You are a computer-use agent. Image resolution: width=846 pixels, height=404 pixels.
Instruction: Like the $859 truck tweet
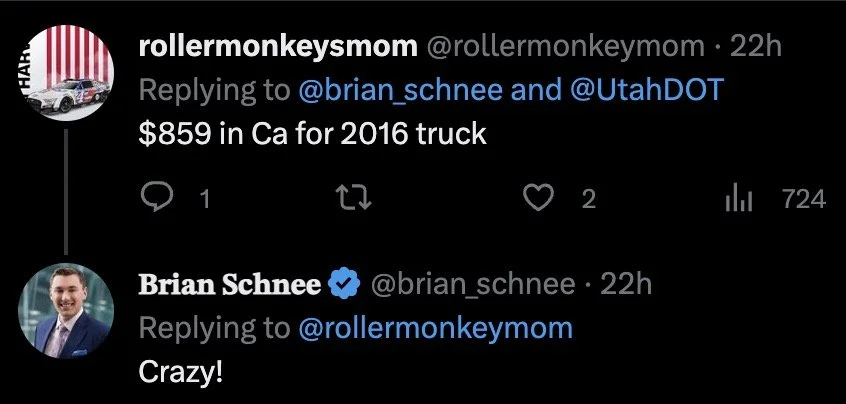pos(539,199)
